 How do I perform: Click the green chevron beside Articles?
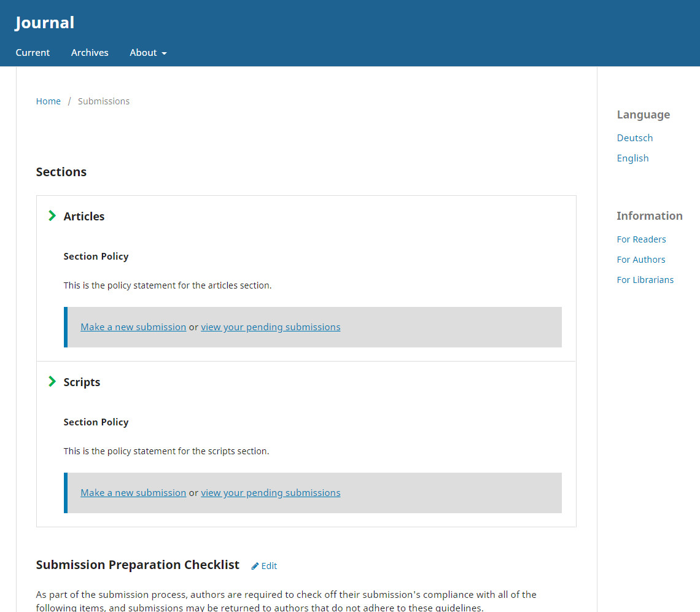coord(52,216)
